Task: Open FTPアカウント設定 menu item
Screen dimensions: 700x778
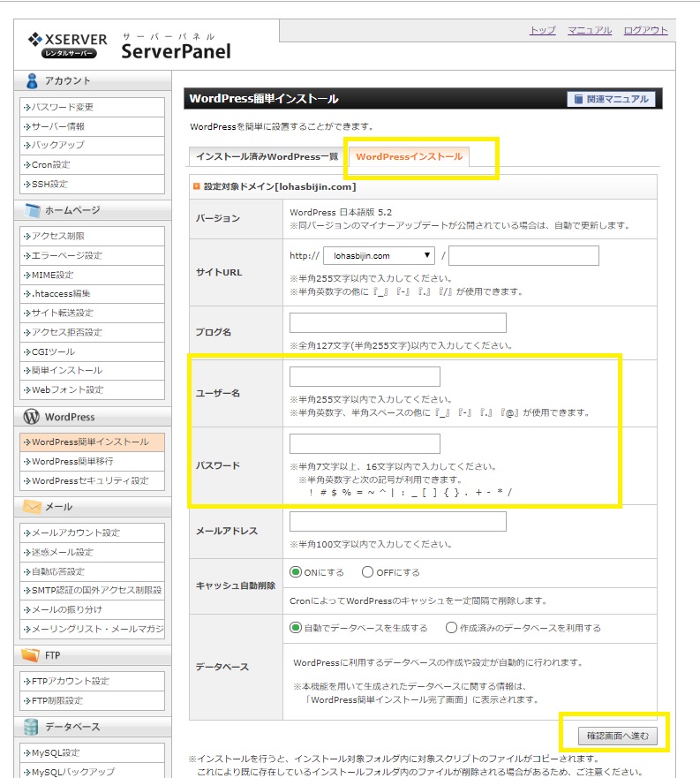Action: pos(93,681)
